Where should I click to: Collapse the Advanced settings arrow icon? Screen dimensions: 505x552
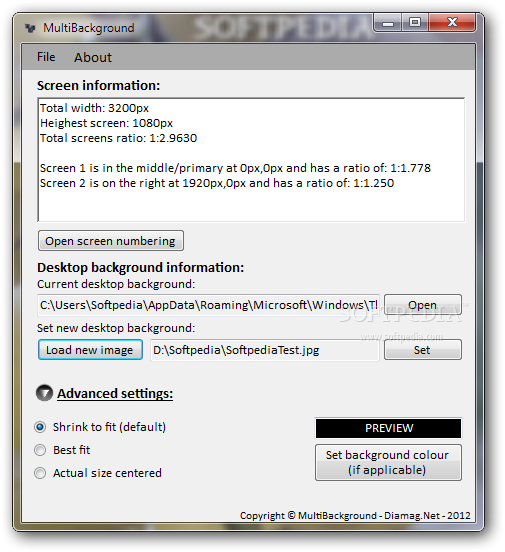(x=44, y=393)
